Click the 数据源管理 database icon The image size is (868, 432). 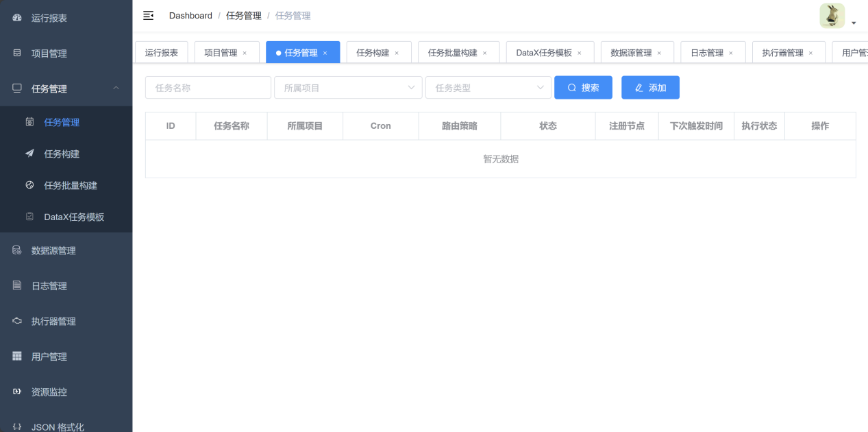click(17, 250)
